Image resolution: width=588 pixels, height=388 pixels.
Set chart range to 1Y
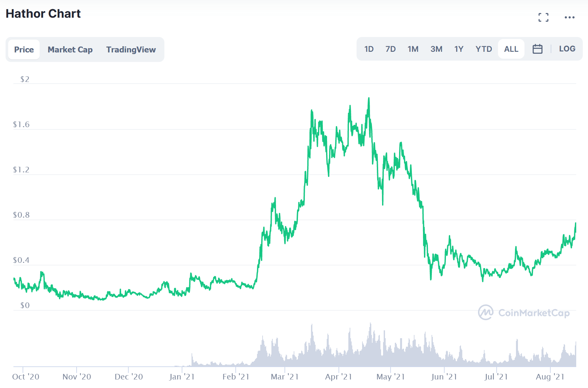pos(459,49)
